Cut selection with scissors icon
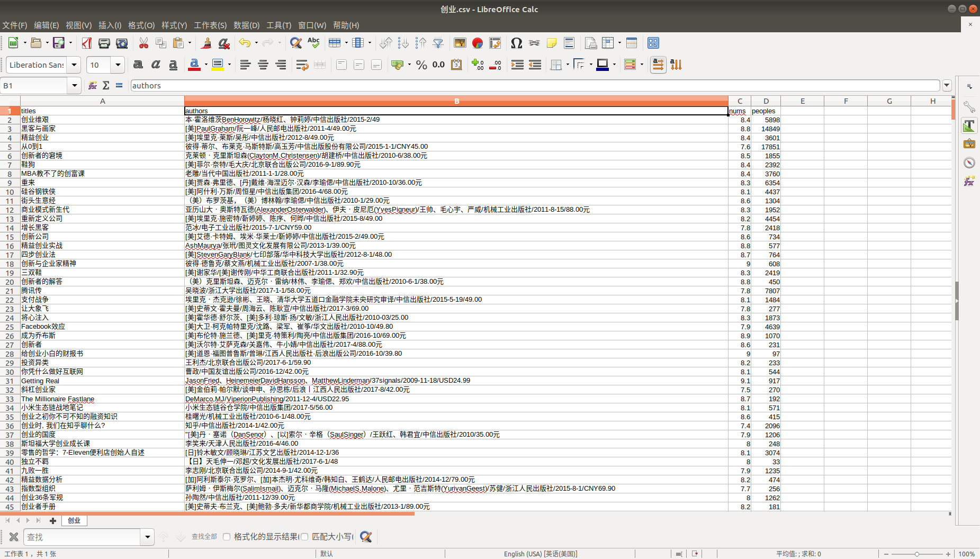 click(143, 43)
